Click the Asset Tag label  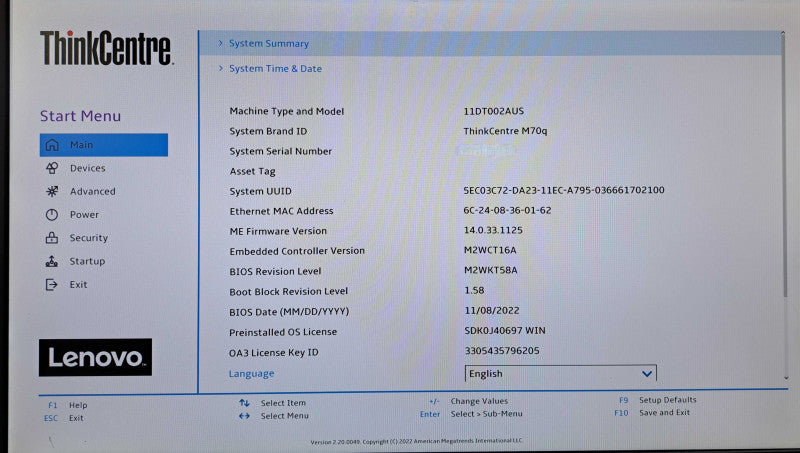[253, 171]
